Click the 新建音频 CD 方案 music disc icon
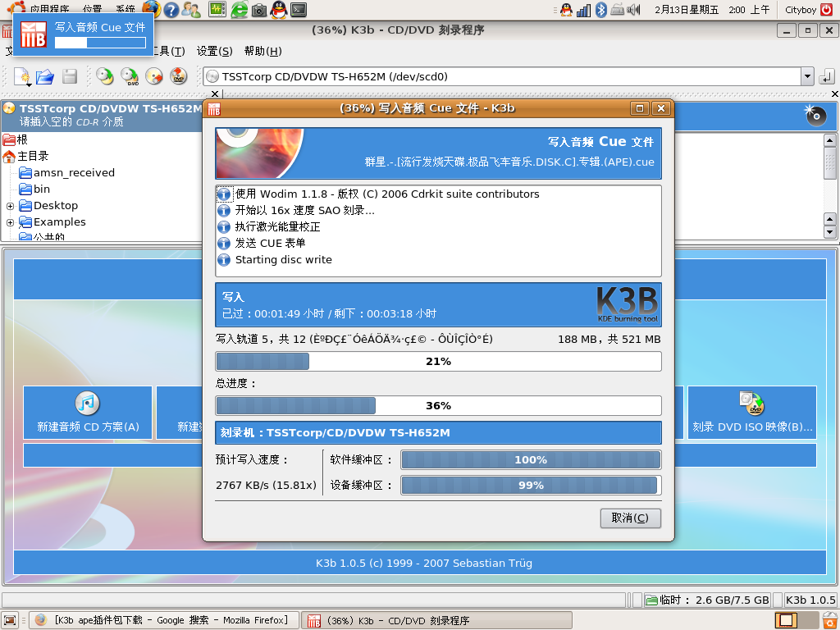The width and height of the screenshot is (840, 630). (87, 403)
